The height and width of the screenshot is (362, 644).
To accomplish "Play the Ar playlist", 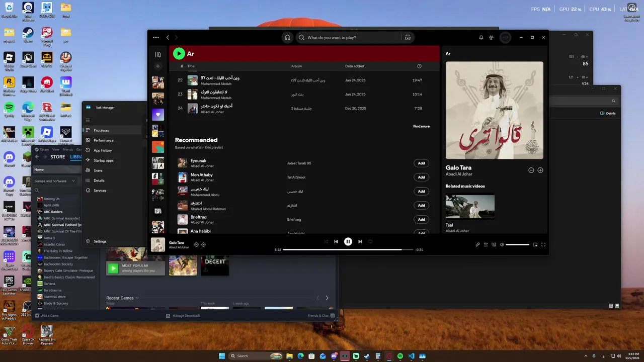I will click(179, 53).
